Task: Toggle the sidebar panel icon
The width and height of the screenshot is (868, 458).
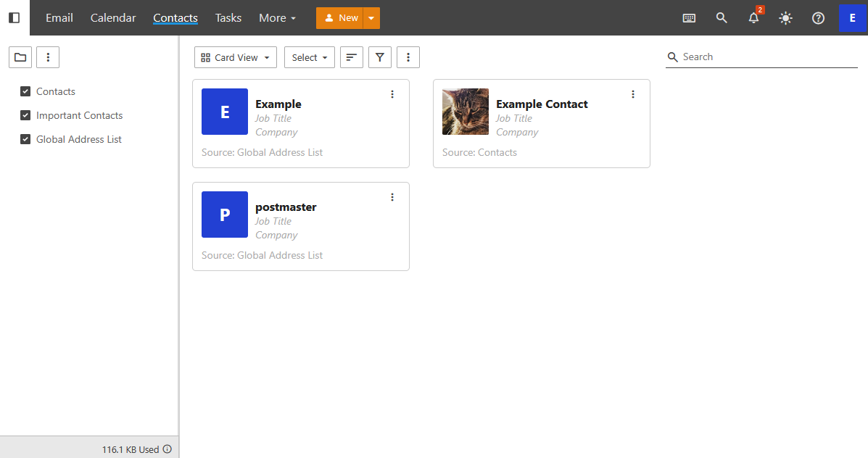Action: (x=15, y=18)
